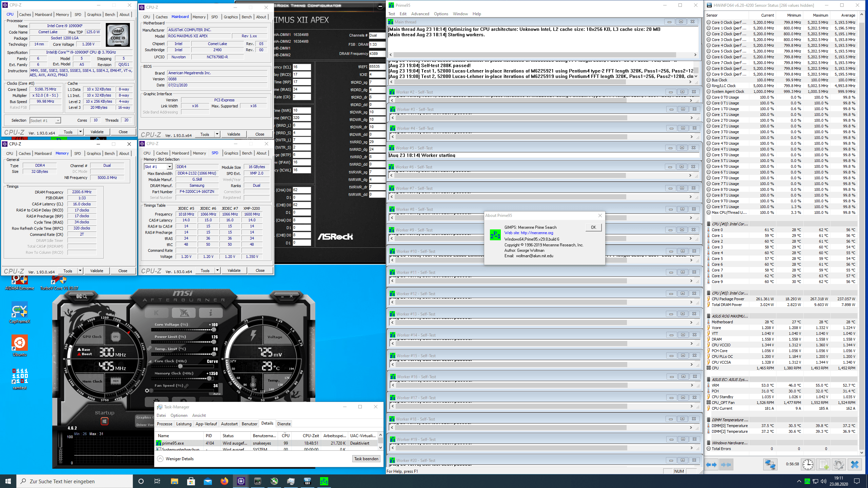Click ASRock tREFI value field 65535
The height and width of the screenshot is (488, 868).
(377, 67)
